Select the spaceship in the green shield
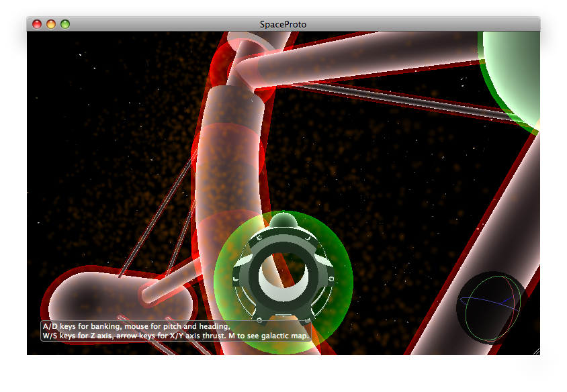This screenshot has height=392, width=567. click(x=283, y=268)
